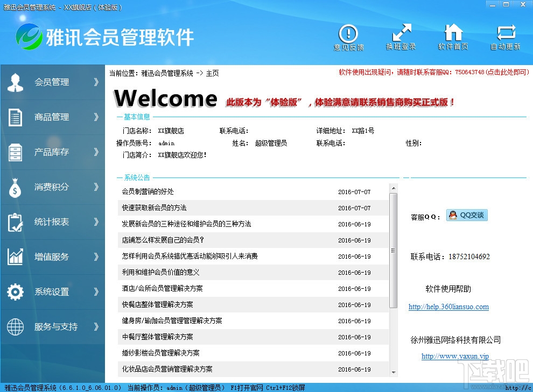Open the 商品管理 menu label
The width and height of the screenshot is (533, 392).
[x=52, y=117]
